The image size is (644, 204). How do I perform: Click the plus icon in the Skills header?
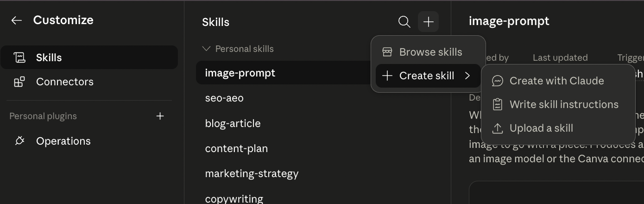[x=429, y=22]
